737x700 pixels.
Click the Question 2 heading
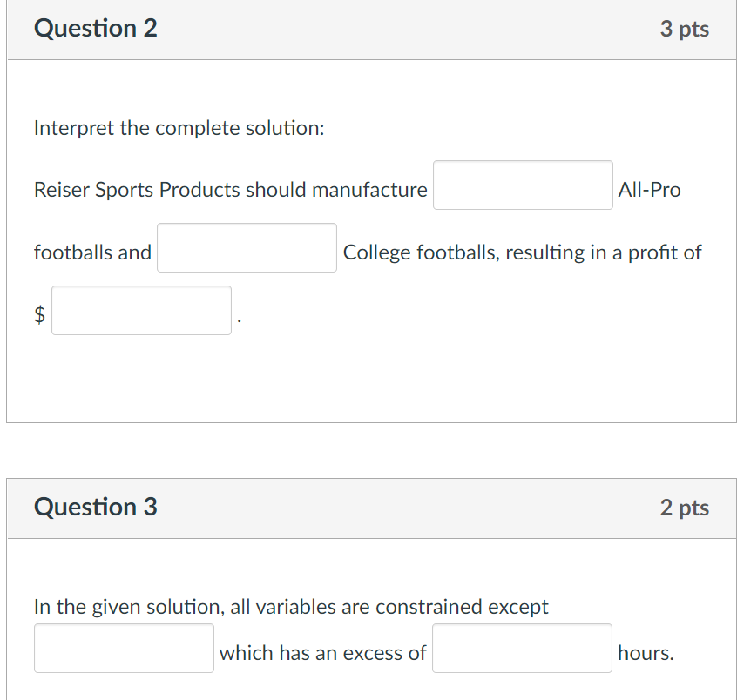pyautogui.click(x=96, y=29)
